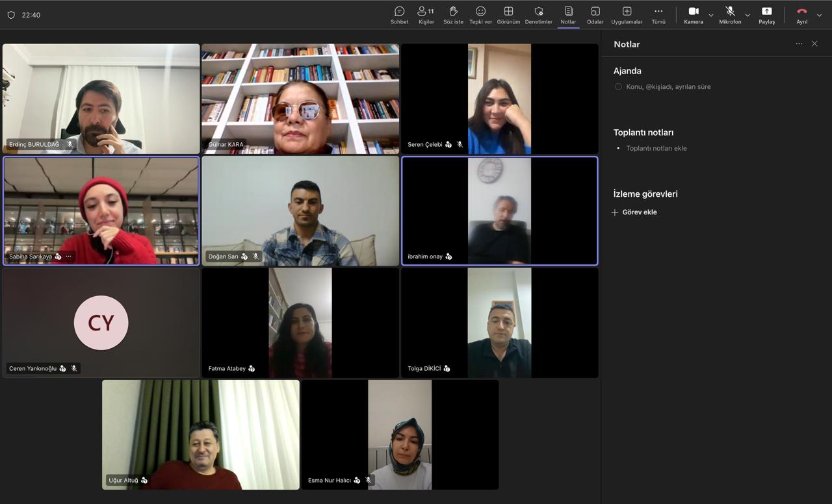Unmute the Mikrofon

pos(730,15)
